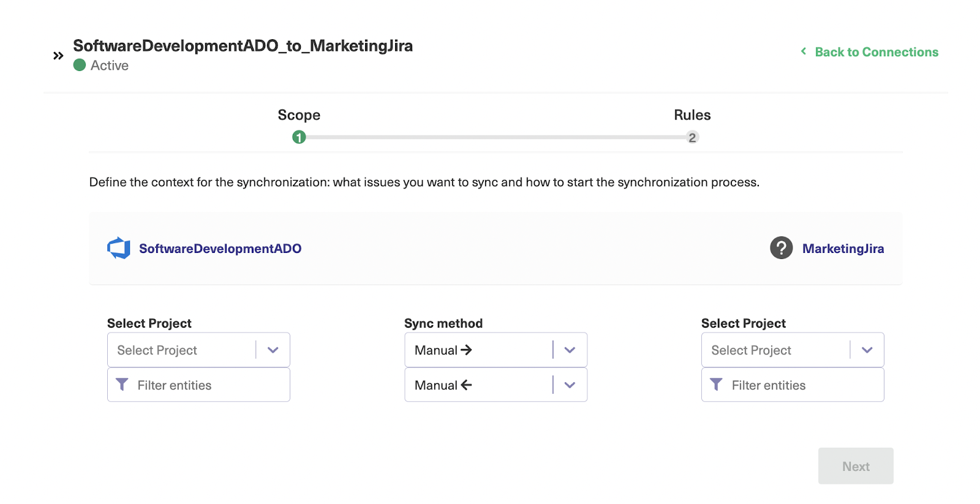The width and height of the screenshot is (980, 504).
Task: Click the Azure DevOps logo icon
Action: (x=119, y=248)
